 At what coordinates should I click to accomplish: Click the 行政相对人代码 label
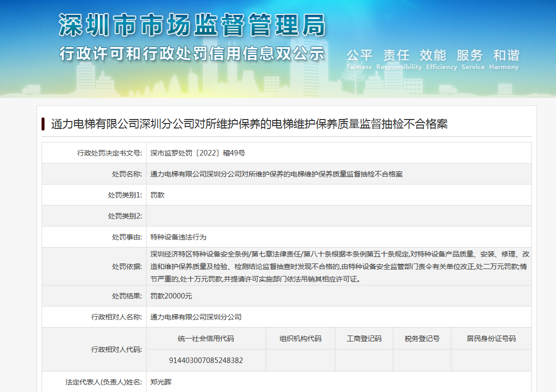[x=117, y=349]
